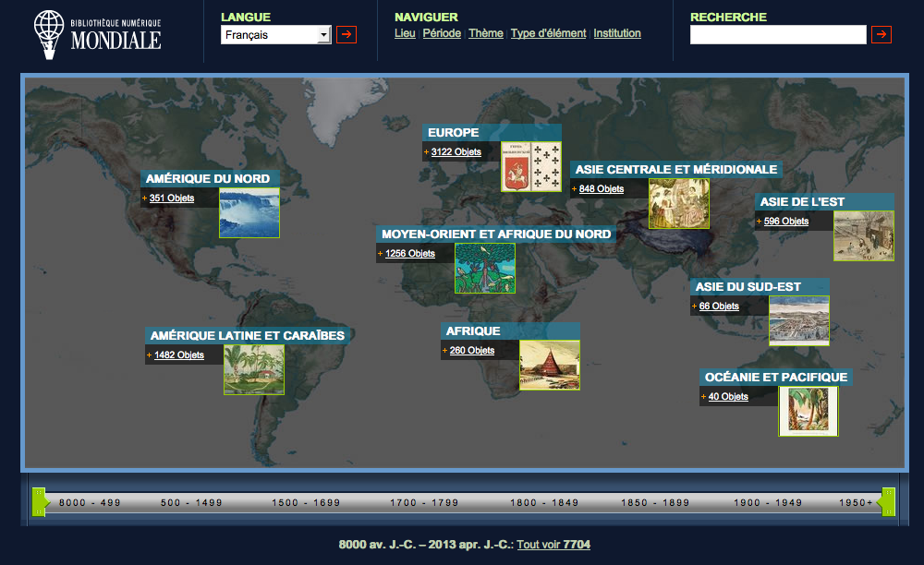Open the 3122 Objets Europe link
The width and height of the screenshot is (924, 565).
pos(456,152)
